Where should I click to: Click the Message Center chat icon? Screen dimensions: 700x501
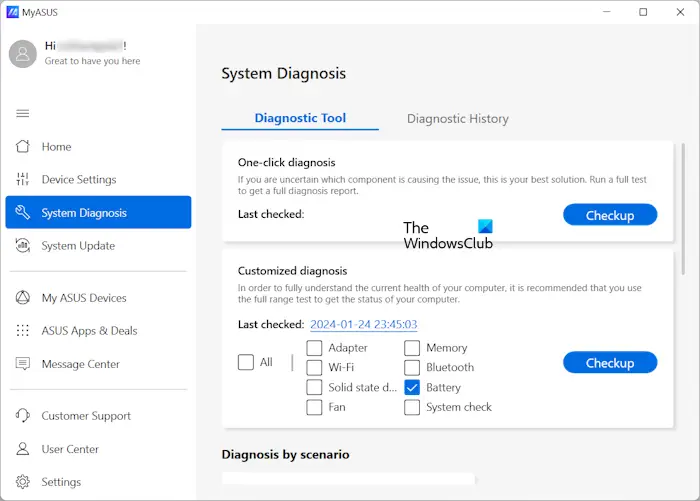23,363
